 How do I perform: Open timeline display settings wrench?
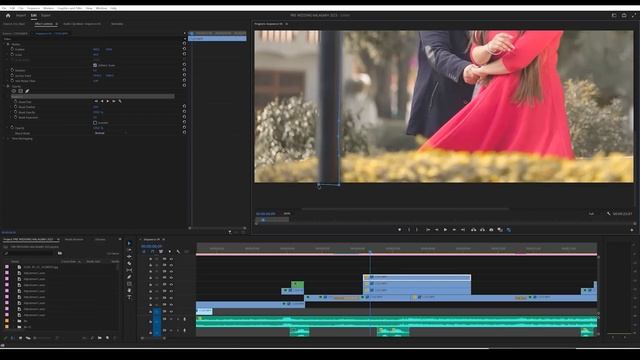tap(178, 251)
